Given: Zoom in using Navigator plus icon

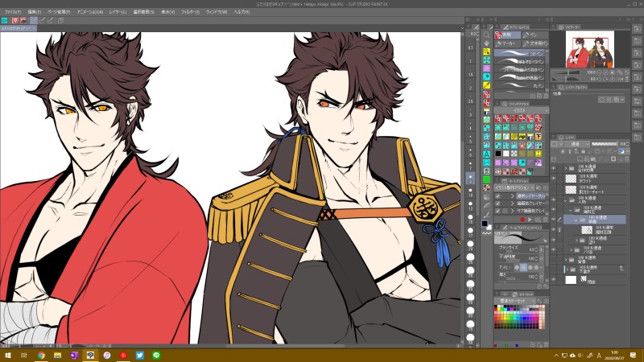Looking at the screenshot, I should pyautogui.click(x=605, y=72).
